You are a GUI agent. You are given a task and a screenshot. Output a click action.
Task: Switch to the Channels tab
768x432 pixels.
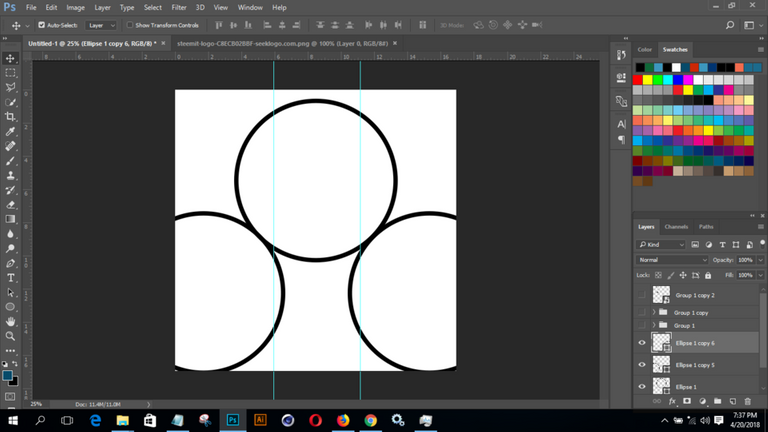click(x=677, y=227)
